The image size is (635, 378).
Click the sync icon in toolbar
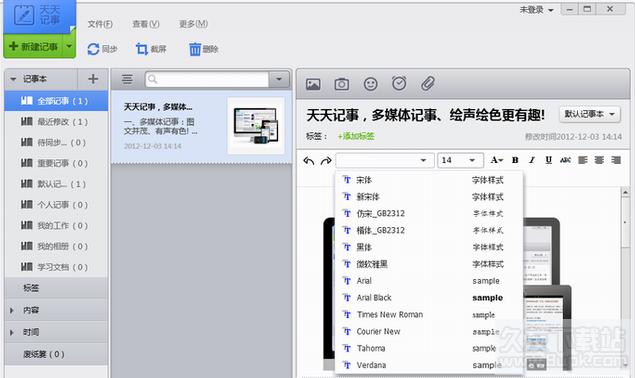(x=93, y=49)
